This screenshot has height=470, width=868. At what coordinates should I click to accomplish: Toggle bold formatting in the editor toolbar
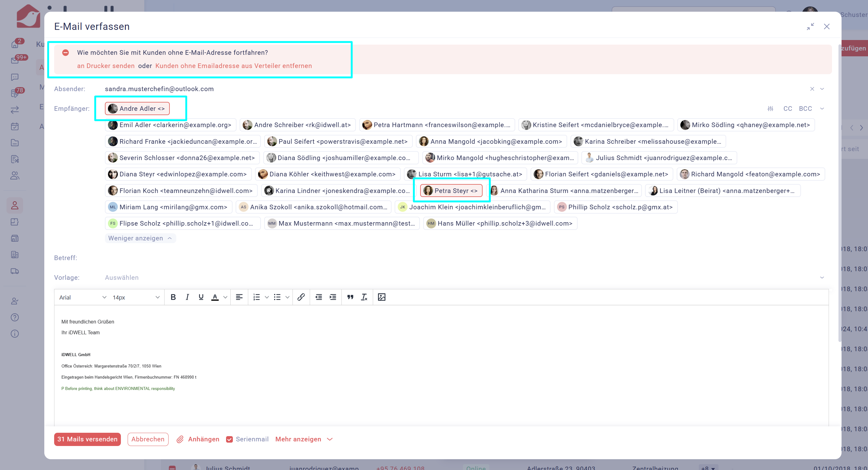[x=173, y=297]
